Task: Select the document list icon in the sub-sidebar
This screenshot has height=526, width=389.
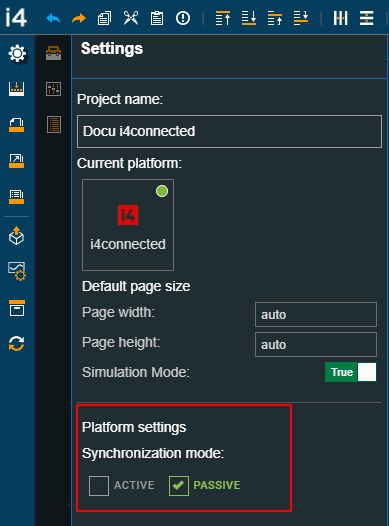Action: tap(54, 124)
